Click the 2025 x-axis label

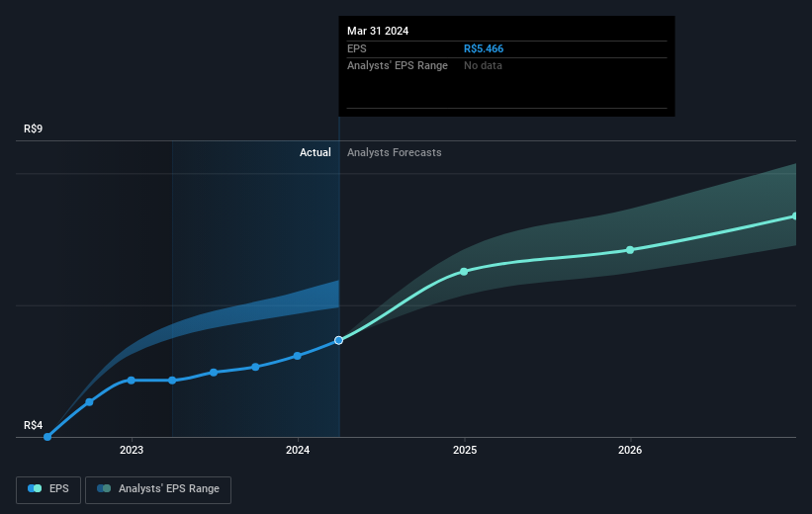click(x=465, y=450)
